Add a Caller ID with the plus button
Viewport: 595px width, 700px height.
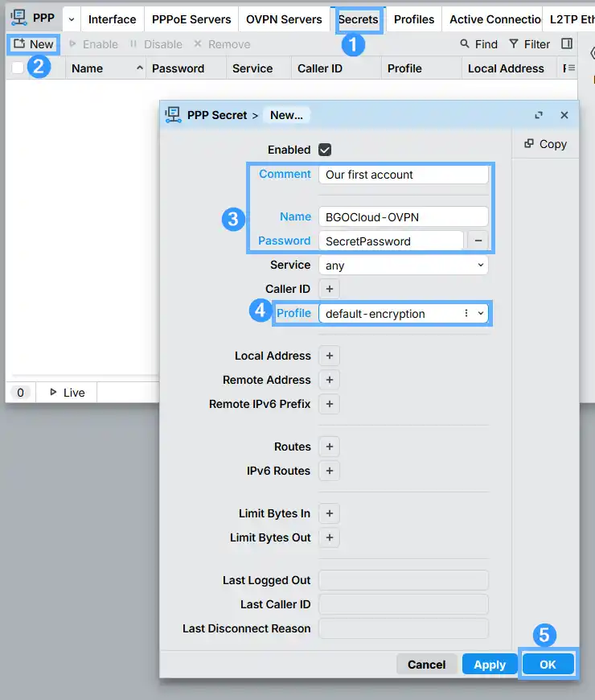pos(329,289)
